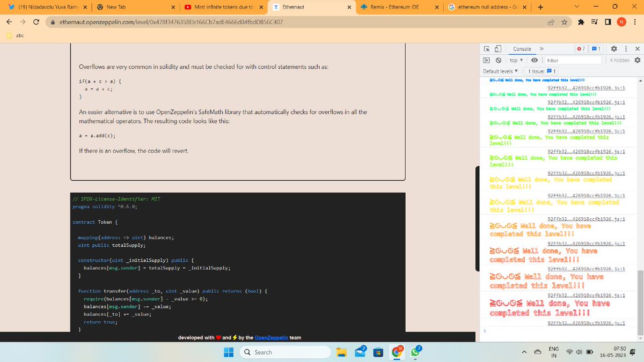
Task: Click the blue message count badge showing 1
Action: (596, 49)
